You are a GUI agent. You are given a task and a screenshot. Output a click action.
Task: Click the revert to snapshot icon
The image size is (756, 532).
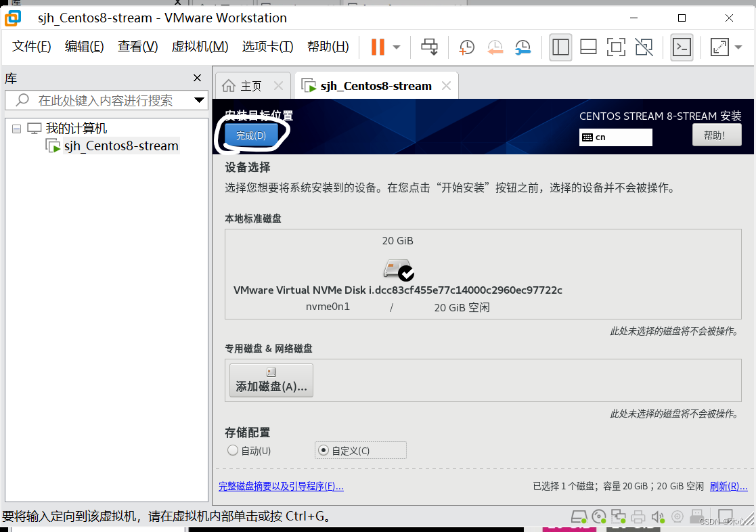(495, 47)
